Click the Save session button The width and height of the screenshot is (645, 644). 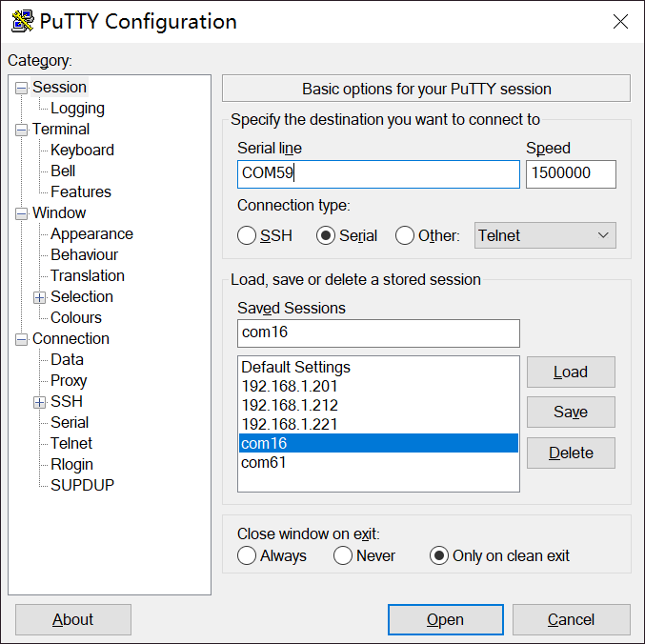pyautogui.click(x=571, y=413)
